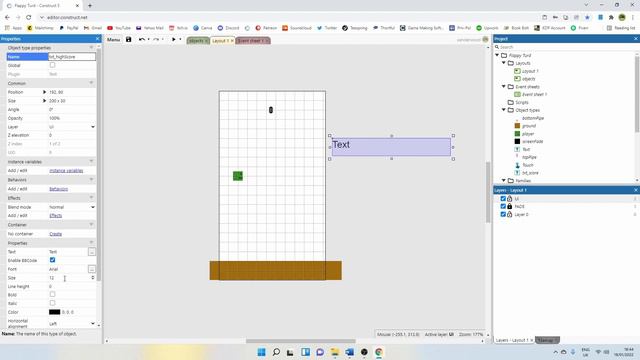
Task: Close the Layout 1 tab
Action: 232,41
